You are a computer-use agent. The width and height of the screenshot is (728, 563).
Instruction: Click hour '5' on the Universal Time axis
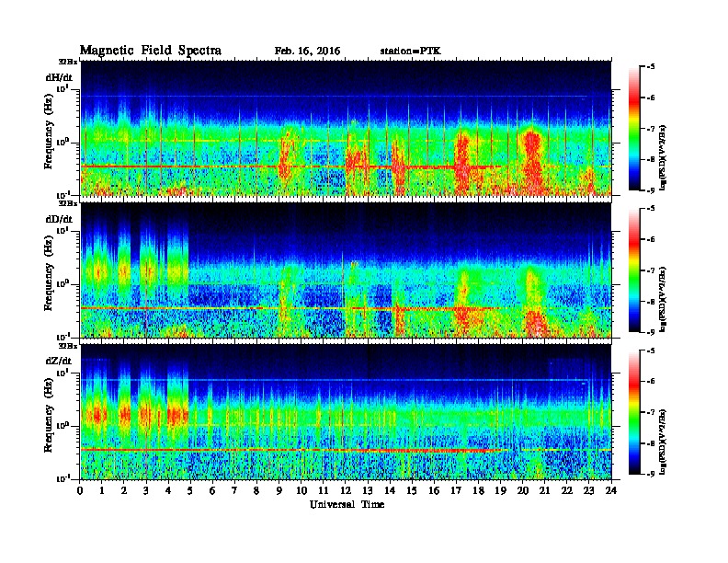[190, 490]
